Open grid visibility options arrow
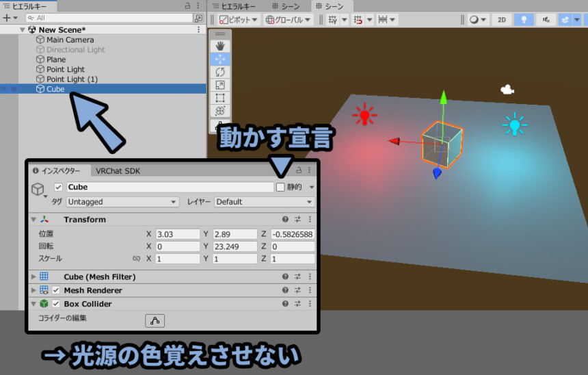The height and width of the screenshot is (375, 588). (344, 20)
